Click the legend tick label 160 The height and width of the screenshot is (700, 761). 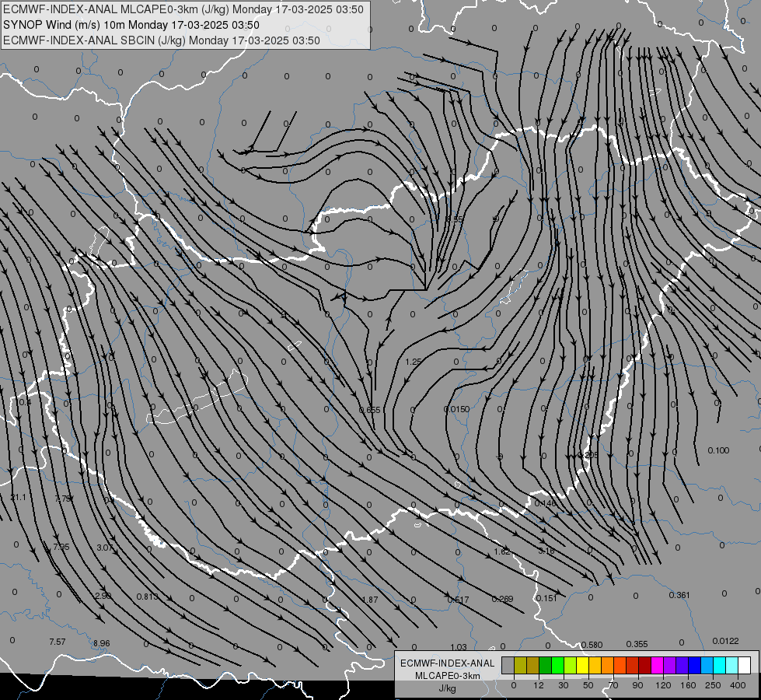(688, 685)
